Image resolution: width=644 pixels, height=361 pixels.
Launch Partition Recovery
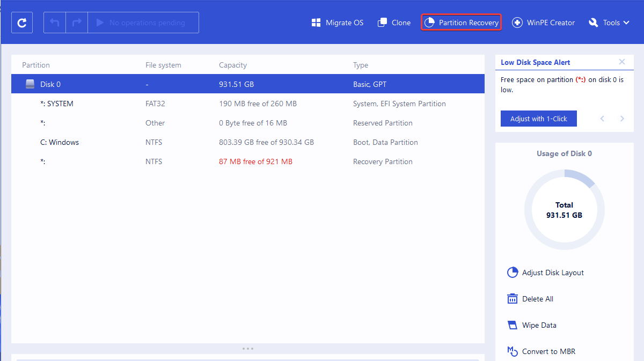pyautogui.click(x=460, y=23)
